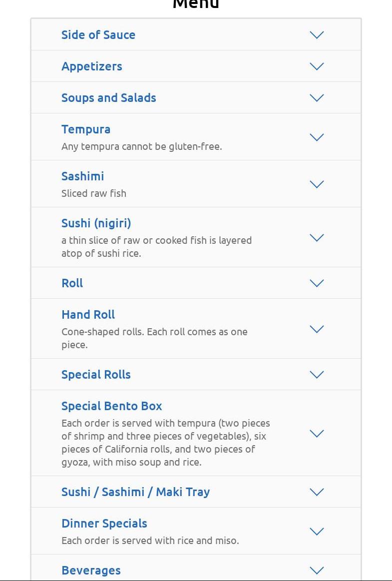392x581 pixels.
Task: Click the Hand Roll title
Action: point(88,315)
